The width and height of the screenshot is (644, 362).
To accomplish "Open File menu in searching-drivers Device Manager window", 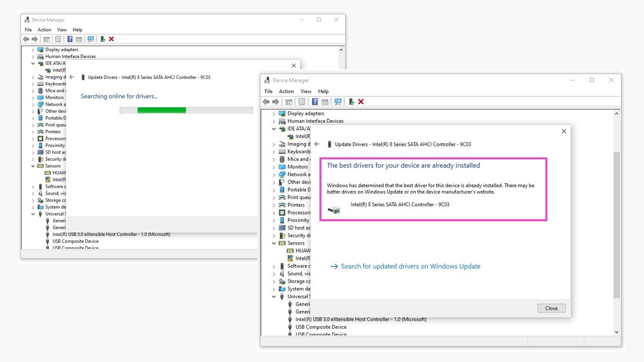I will (x=28, y=30).
